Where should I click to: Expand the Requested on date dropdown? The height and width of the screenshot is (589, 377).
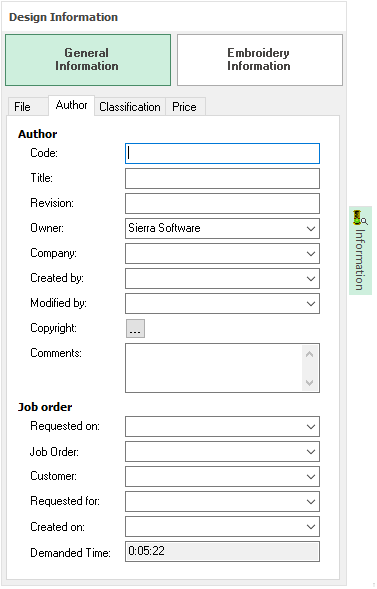click(x=311, y=427)
